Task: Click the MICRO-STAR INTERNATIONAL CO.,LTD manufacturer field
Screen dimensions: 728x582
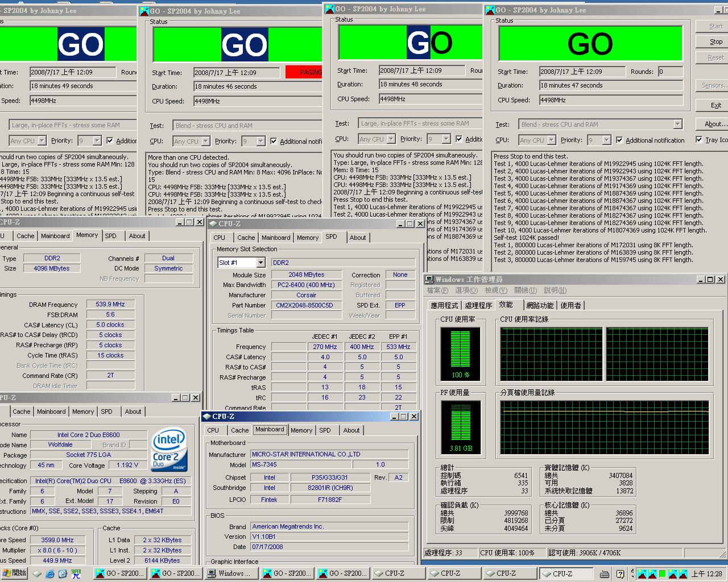Action: tap(329, 454)
